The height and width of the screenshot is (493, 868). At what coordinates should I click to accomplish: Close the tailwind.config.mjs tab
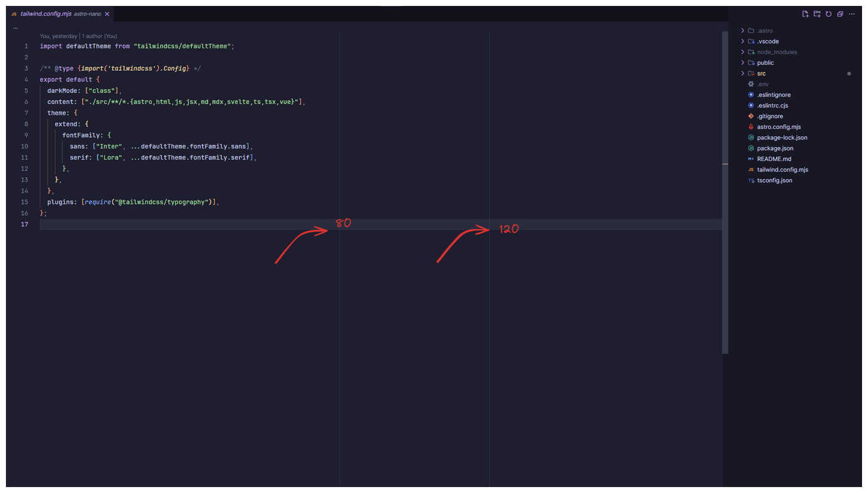click(x=107, y=14)
